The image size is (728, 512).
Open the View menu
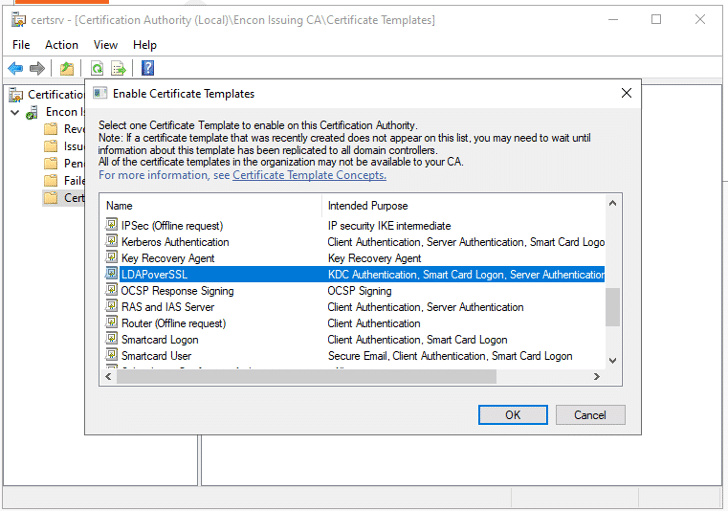(105, 45)
